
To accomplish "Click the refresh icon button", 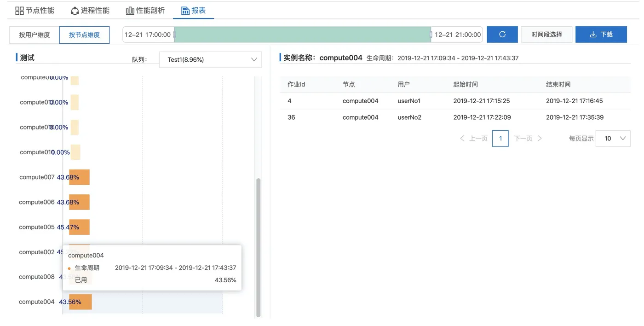I will pos(502,35).
